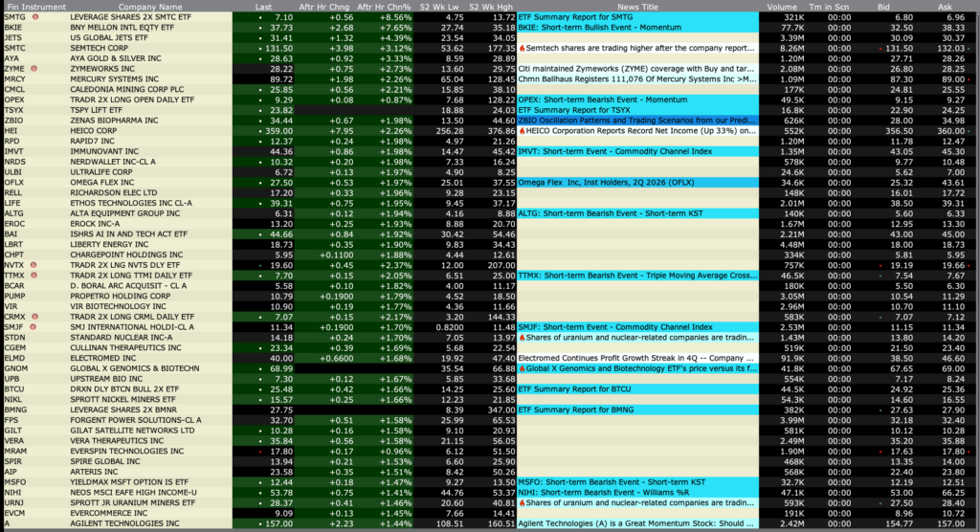The height and width of the screenshot is (532, 980).
Task: Open the Chmn Ballhaus Mercury Systems headline
Action: (636, 78)
